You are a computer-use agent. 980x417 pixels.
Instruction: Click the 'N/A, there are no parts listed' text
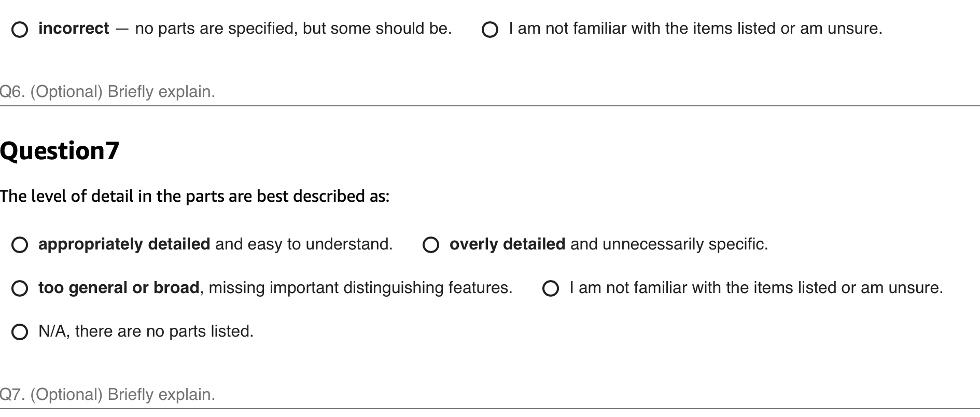click(x=146, y=331)
